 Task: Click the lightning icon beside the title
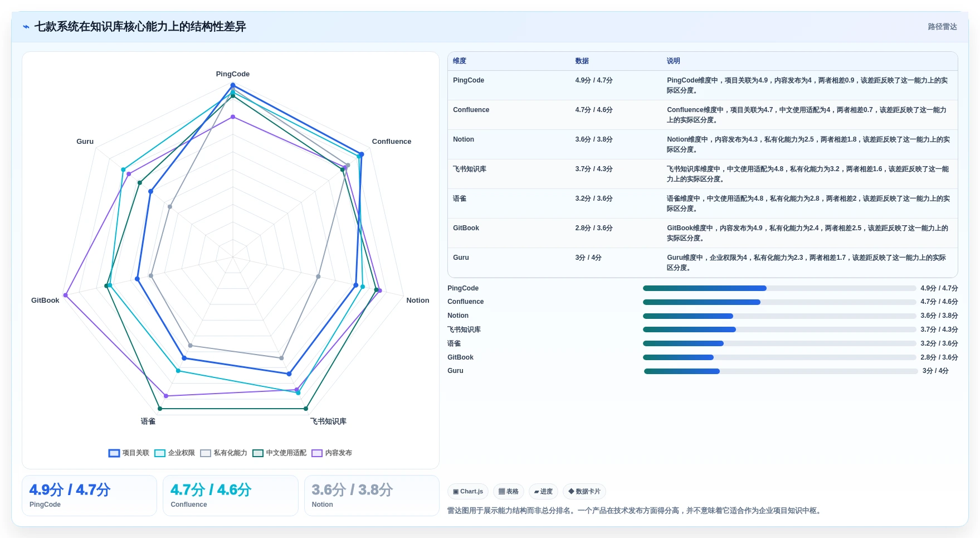click(x=26, y=27)
